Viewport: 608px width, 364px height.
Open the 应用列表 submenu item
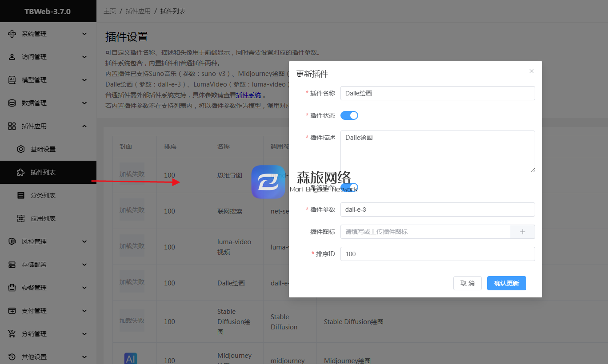[48, 218]
